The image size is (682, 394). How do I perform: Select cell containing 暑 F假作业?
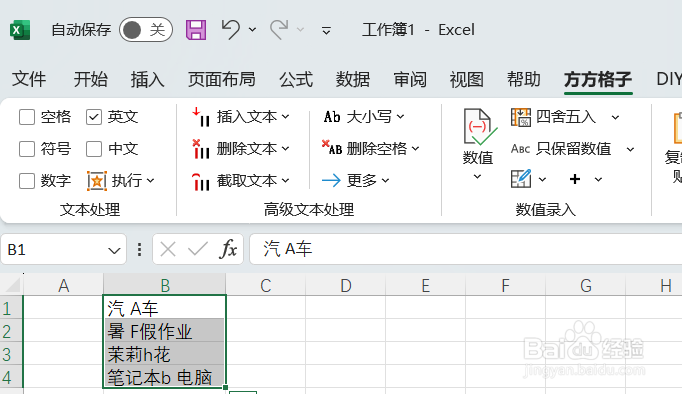click(x=164, y=331)
